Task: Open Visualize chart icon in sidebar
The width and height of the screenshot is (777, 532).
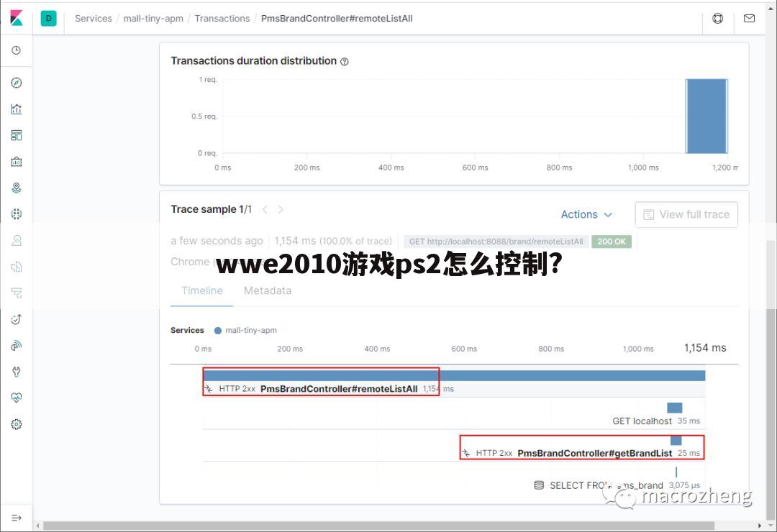Action: (x=17, y=109)
